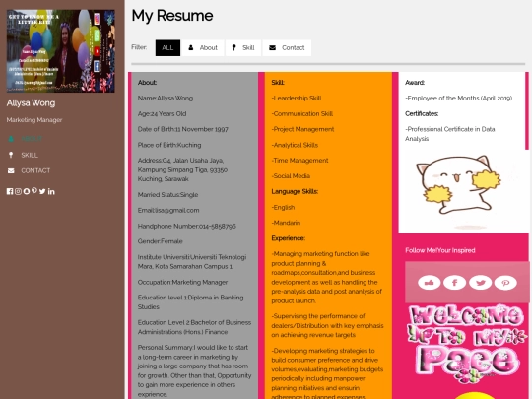
Task: Click Facebook oval button in Follow Me
Action: click(454, 283)
